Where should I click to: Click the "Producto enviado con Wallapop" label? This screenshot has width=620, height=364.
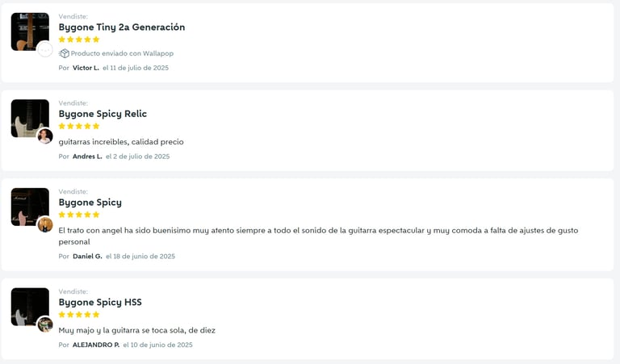[x=122, y=53]
